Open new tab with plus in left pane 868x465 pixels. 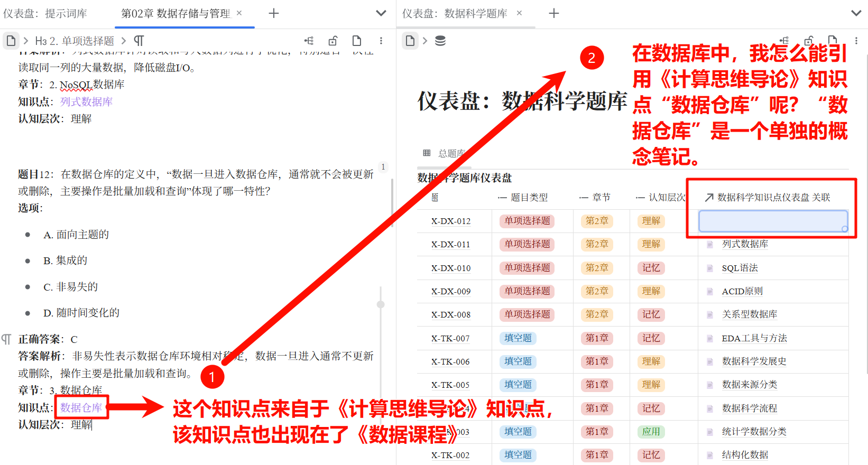[273, 13]
